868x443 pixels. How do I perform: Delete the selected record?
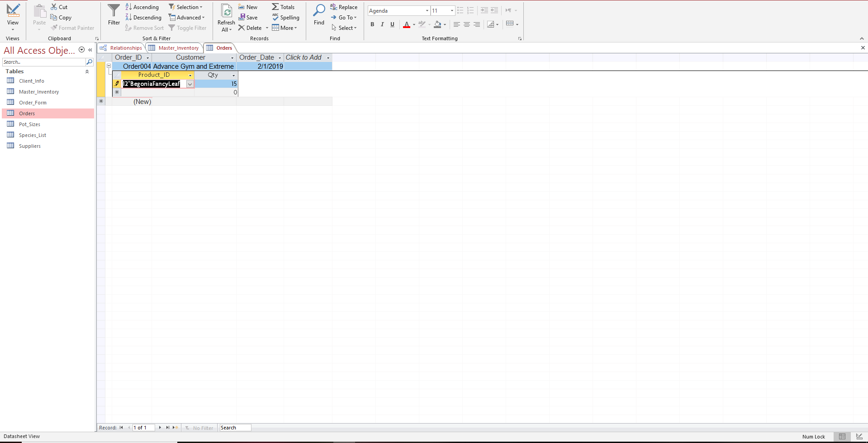pos(250,28)
